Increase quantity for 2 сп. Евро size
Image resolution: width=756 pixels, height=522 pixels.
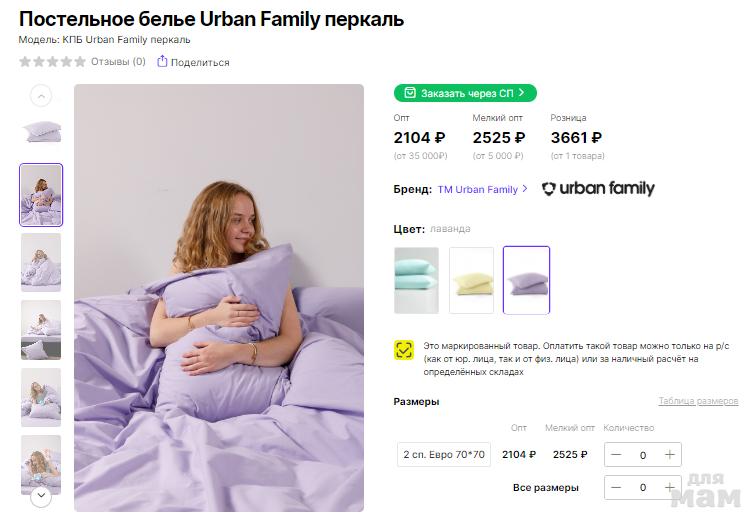coord(669,455)
